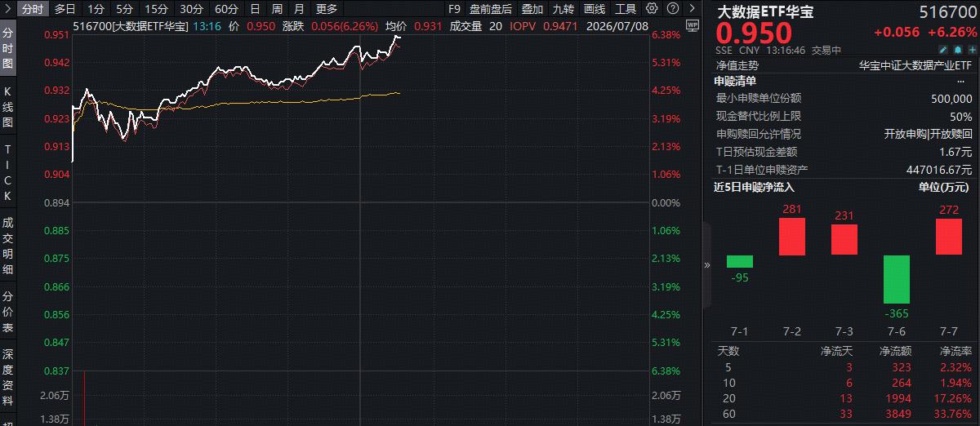The image size is (980, 426).
Task: Open 华宝中证大数据产业ETF fund link
Action: [915, 65]
